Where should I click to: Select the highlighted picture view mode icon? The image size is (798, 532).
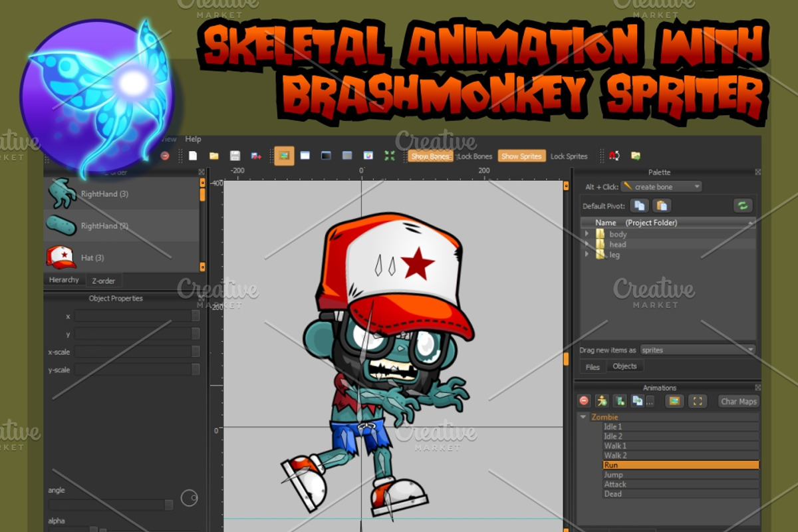(x=284, y=156)
